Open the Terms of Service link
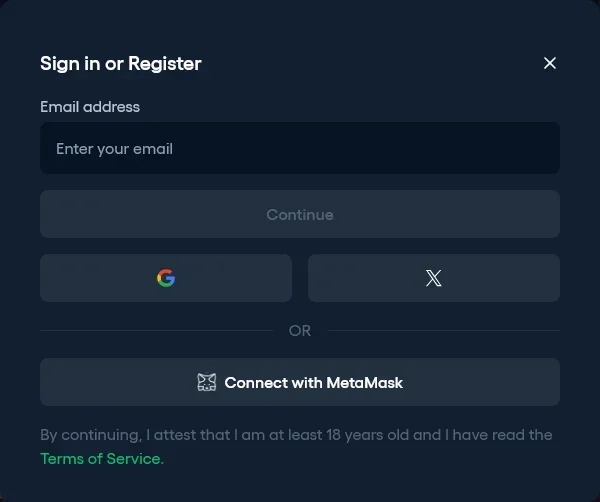 pos(100,458)
